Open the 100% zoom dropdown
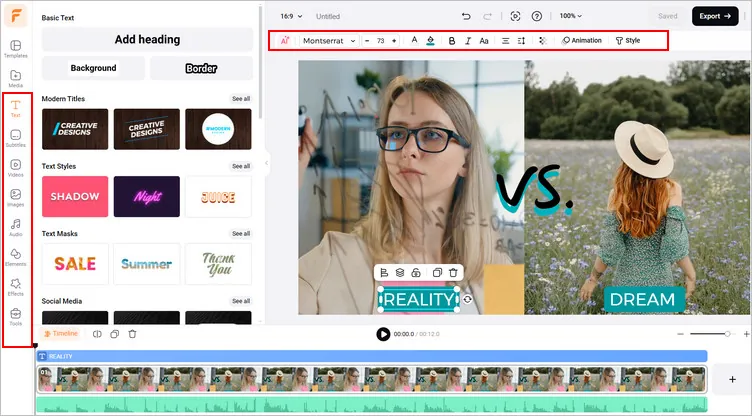This screenshot has width=752, height=416. 570,16
